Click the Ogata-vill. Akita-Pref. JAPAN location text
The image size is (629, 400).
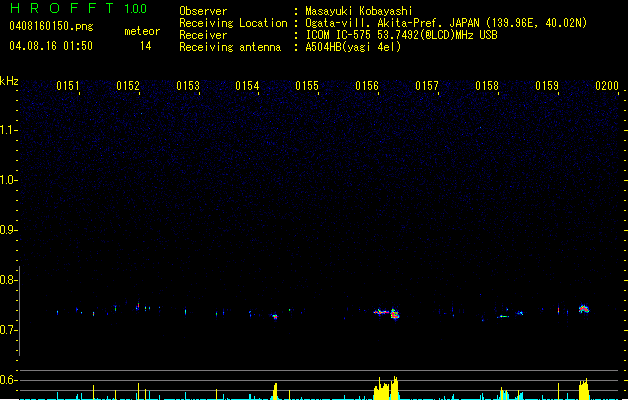coord(446,23)
